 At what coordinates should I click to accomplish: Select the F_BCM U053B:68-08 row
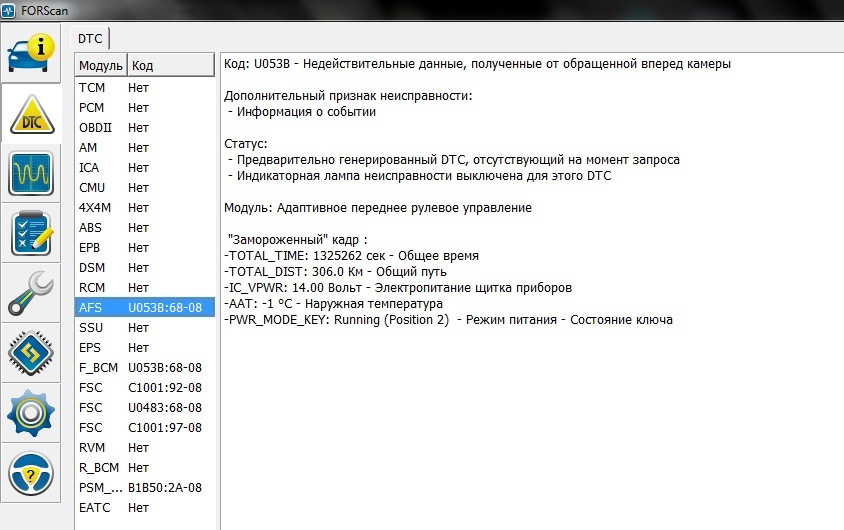[x=144, y=368]
